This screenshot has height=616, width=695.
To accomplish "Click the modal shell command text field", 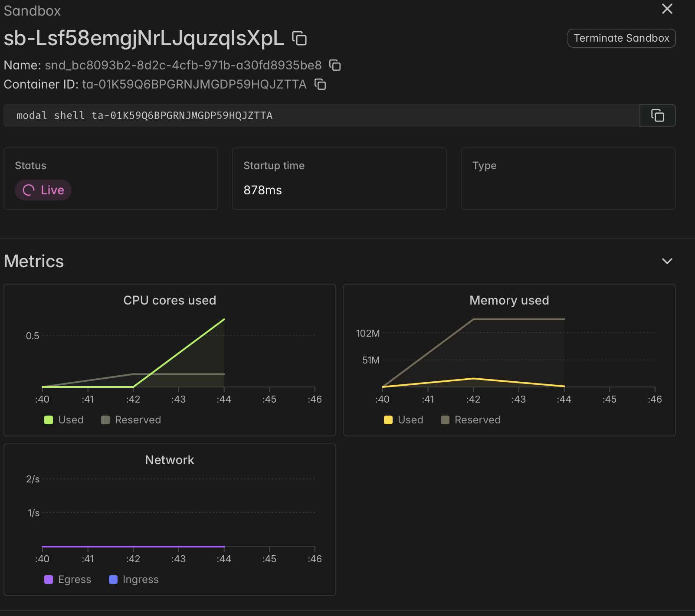I will pyautogui.click(x=321, y=115).
